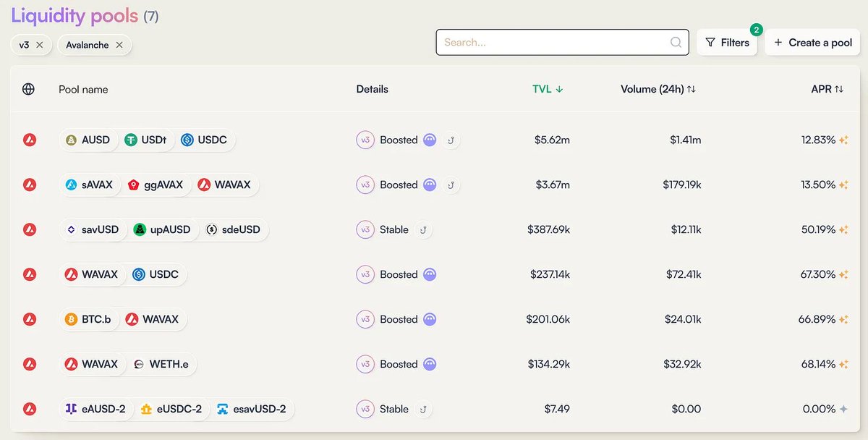868x440 pixels.
Task: Click the sparkle icon next to 50.19% APR
Action: coord(843,229)
